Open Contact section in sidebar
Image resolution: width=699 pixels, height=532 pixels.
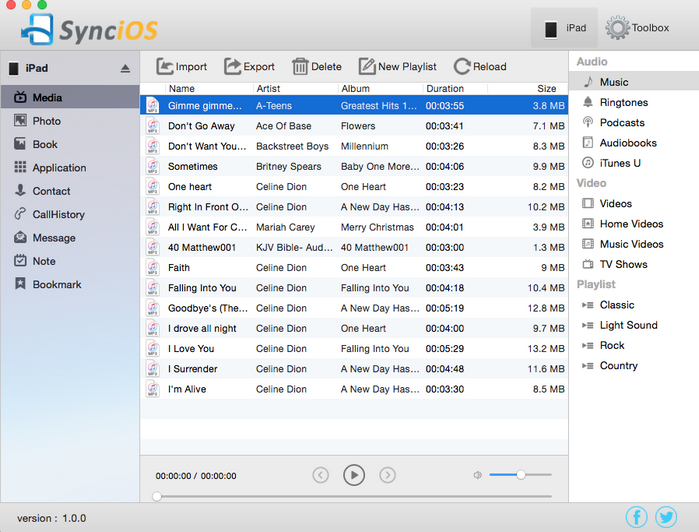70,191
